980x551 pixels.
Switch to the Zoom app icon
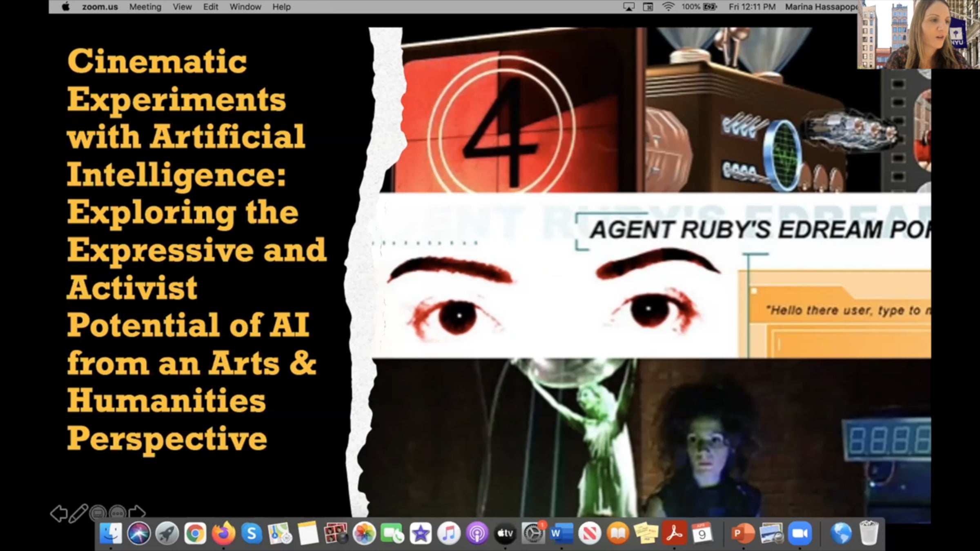[800, 533]
